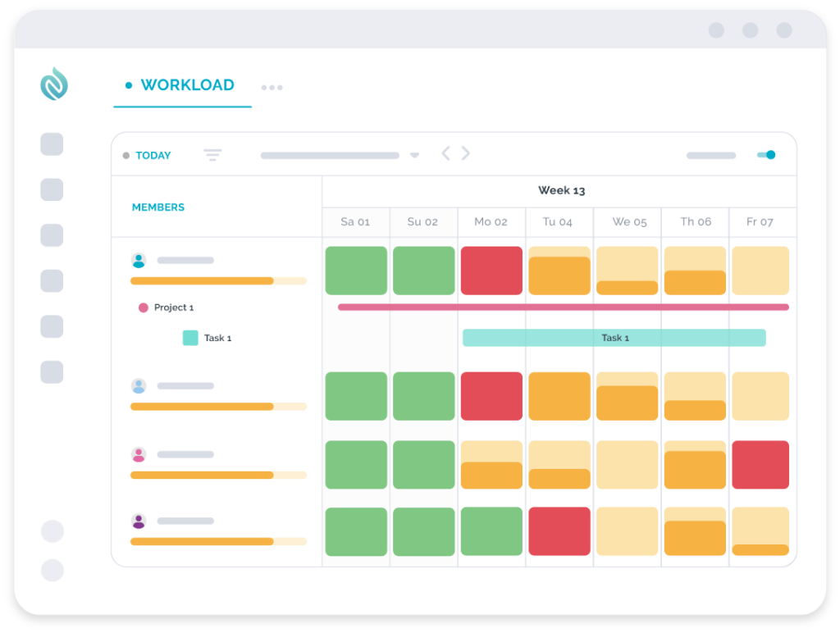This screenshot has height=633, width=840.
Task: Select the Sa 01 column header
Action: tap(355, 221)
